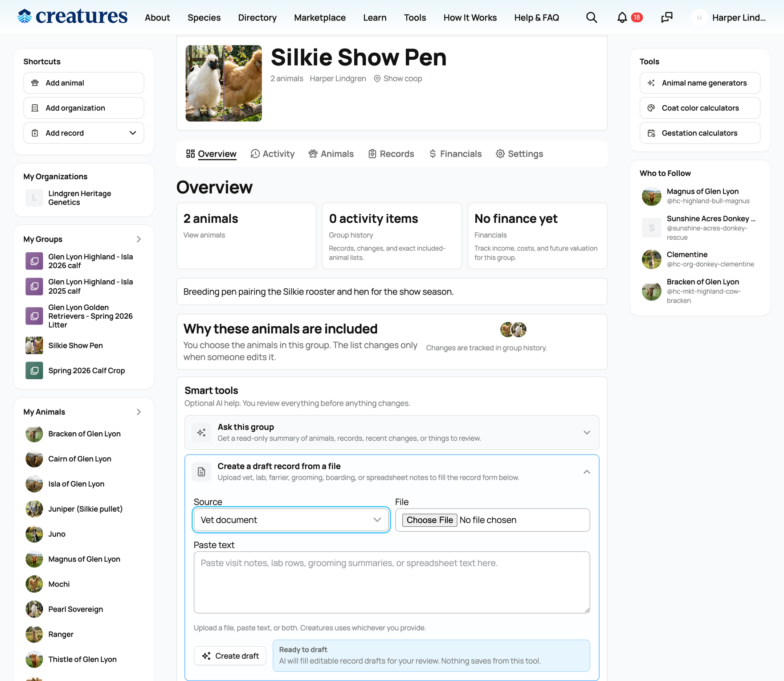The image size is (784, 681).
Task: Click Glen Lyon Highland - Isla 2025 calf group icon
Action: (x=34, y=286)
